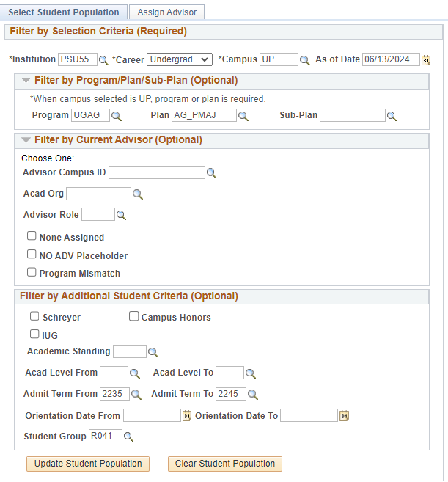
Task: Click the Clear Student Population button
Action: click(224, 464)
